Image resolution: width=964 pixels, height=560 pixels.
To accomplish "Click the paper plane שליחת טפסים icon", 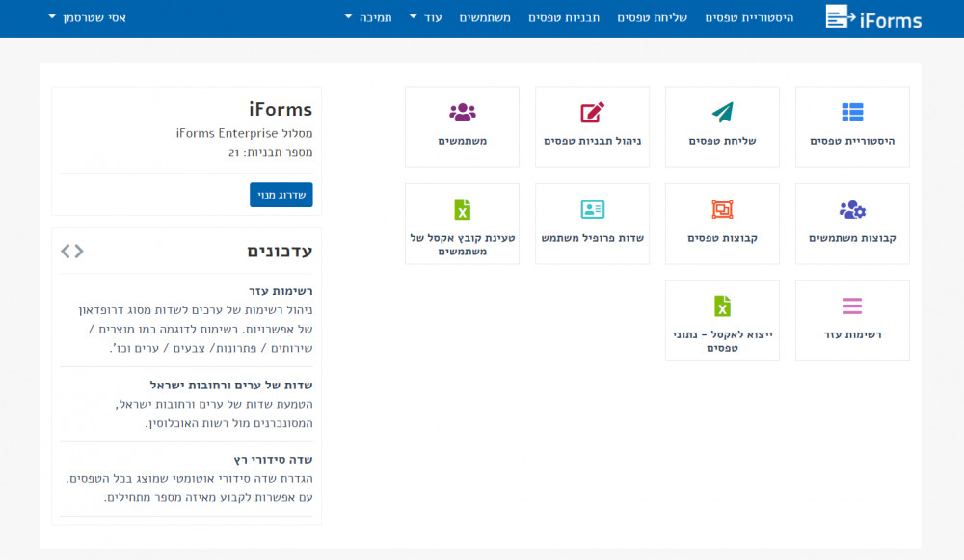I will click(x=722, y=113).
